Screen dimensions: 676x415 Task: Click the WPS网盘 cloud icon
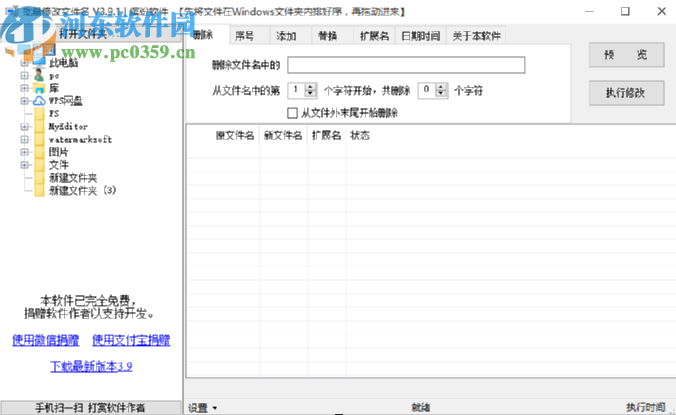(x=39, y=101)
